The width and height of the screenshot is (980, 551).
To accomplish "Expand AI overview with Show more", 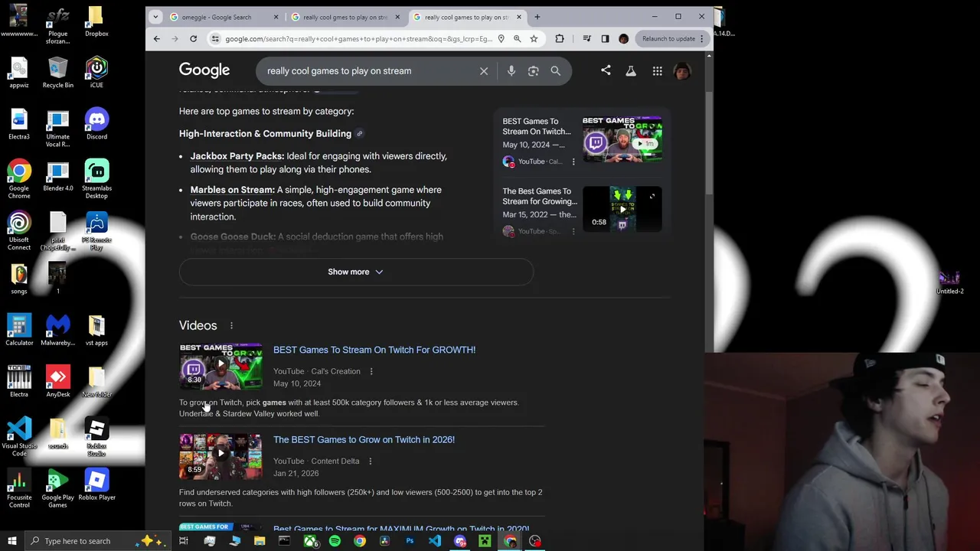I will 356,272.
